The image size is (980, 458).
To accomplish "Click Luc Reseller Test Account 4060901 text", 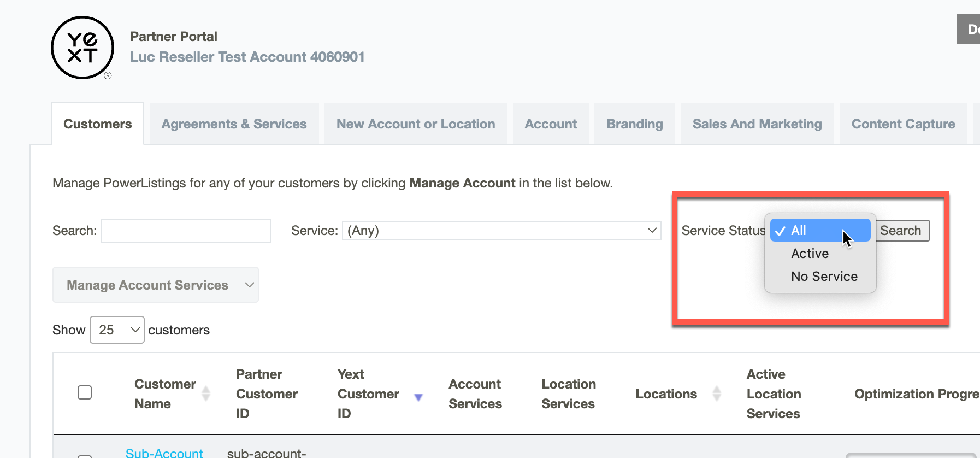I will coord(247,57).
